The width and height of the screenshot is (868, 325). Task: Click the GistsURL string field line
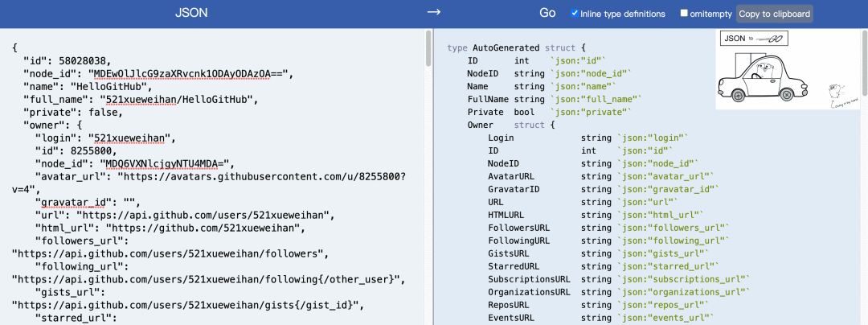[x=599, y=253]
